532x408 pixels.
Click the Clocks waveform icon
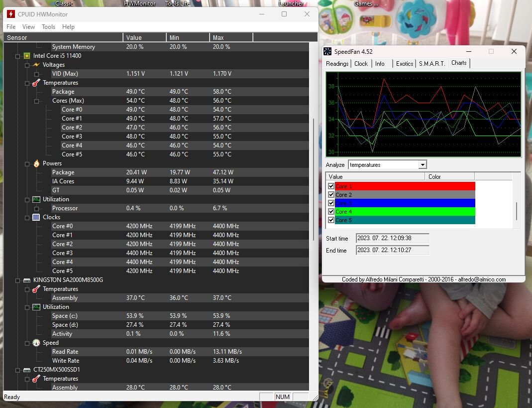point(36,217)
